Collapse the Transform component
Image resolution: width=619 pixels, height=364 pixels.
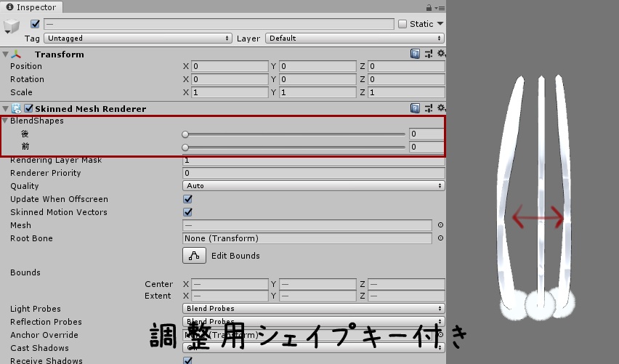[x=6, y=54]
